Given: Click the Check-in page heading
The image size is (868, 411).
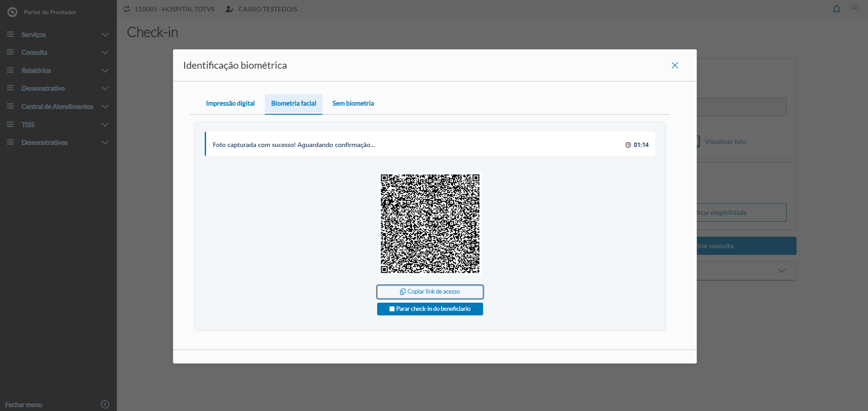Looking at the screenshot, I should click(x=152, y=32).
